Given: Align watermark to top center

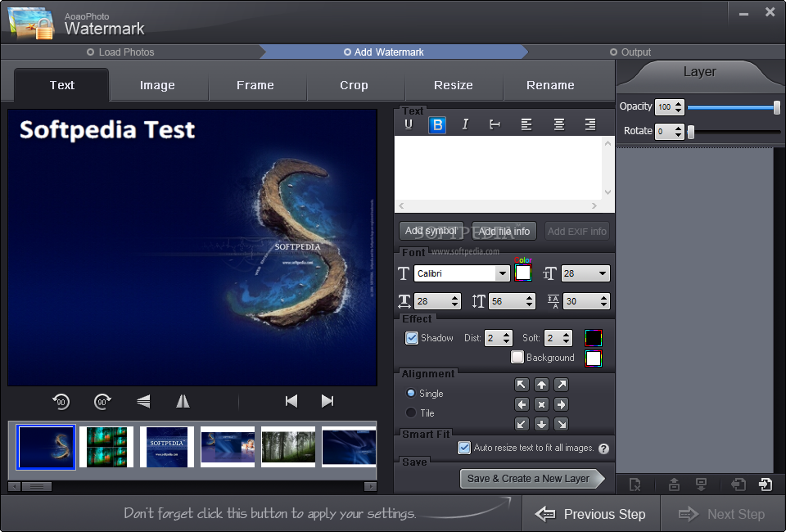Looking at the screenshot, I should tap(541, 385).
